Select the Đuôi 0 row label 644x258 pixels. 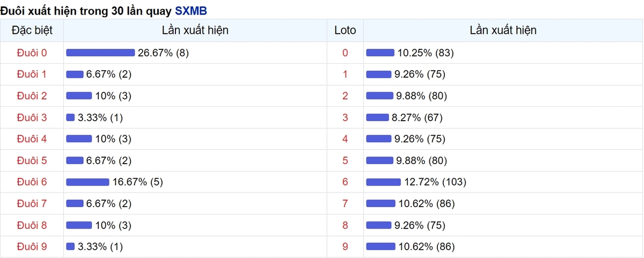click(x=32, y=53)
